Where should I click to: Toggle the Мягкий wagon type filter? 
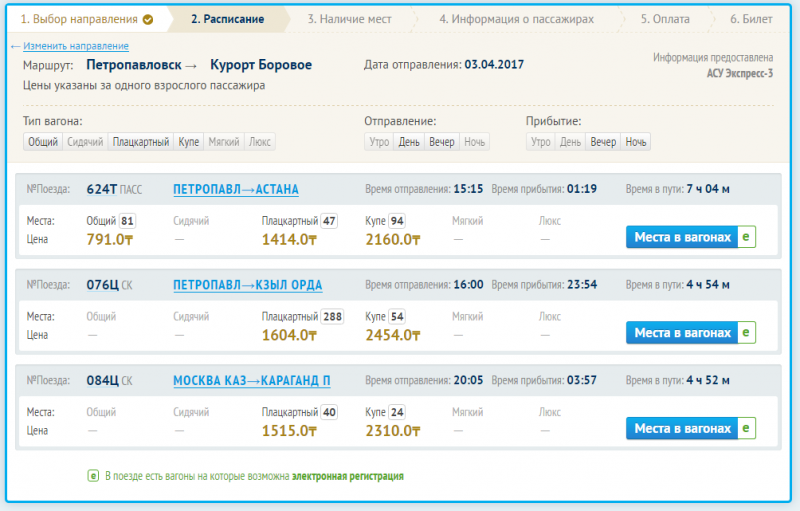tap(224, 142)
